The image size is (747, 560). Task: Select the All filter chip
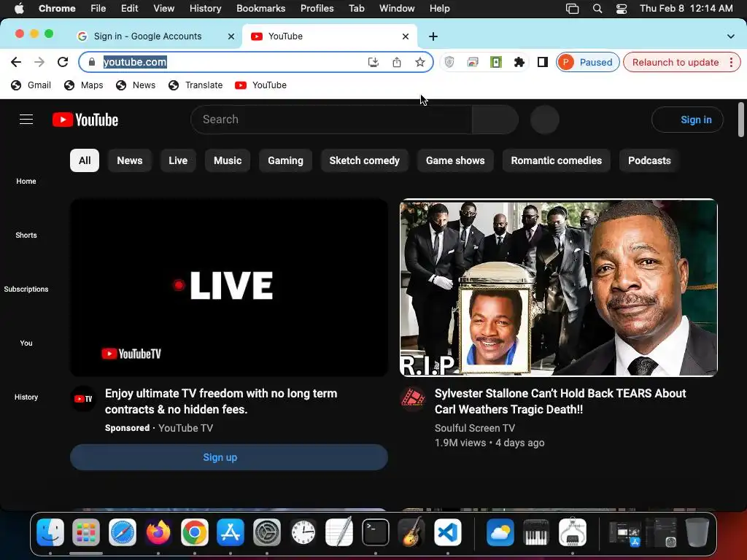coord(85,160)
